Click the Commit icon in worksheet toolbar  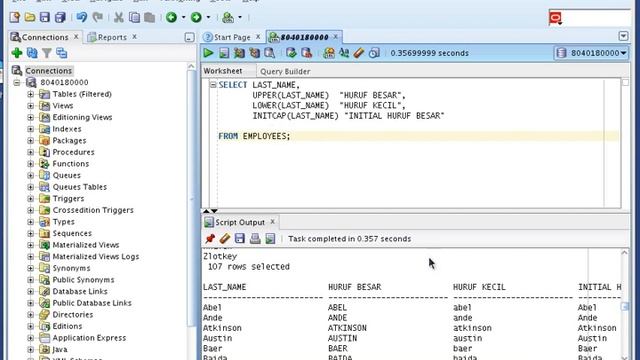point(291,53)
